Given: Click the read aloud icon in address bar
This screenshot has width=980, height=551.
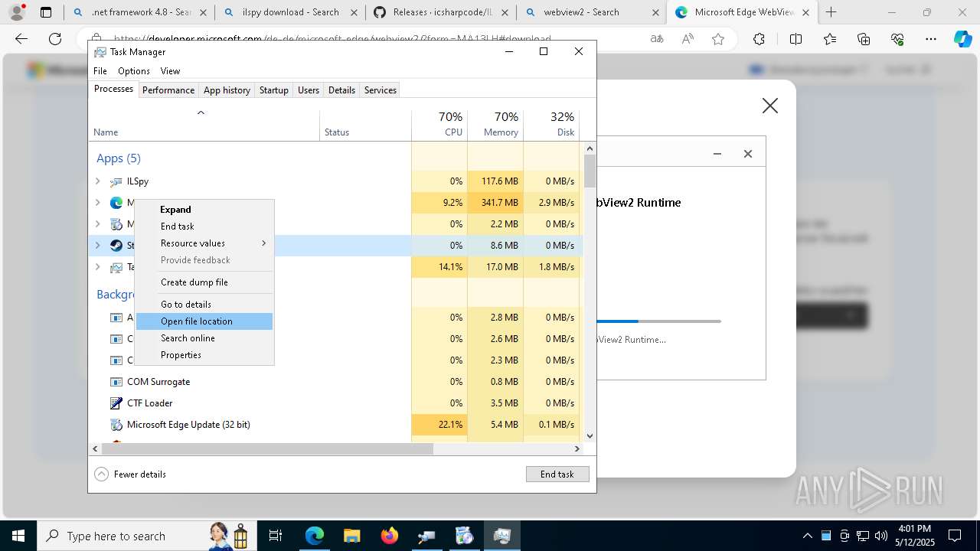Looking at the screenshot, I should point(688,39).
